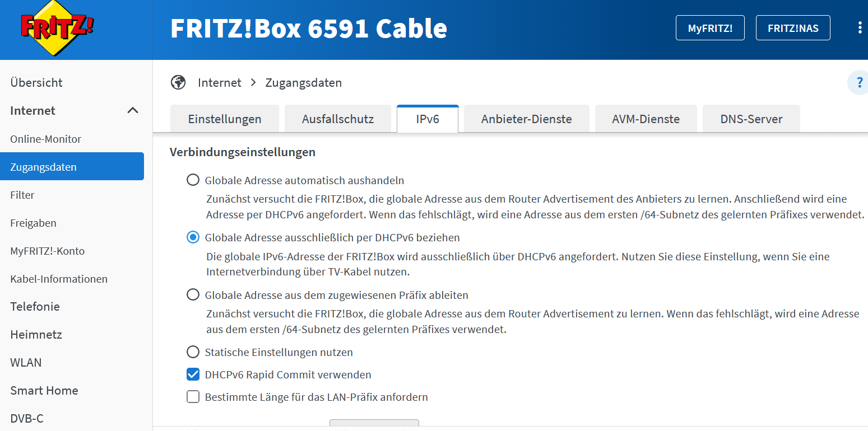Click the globe icon beside Internet breadcrumb
868x431 pixels.
click(x=178, y=83)
